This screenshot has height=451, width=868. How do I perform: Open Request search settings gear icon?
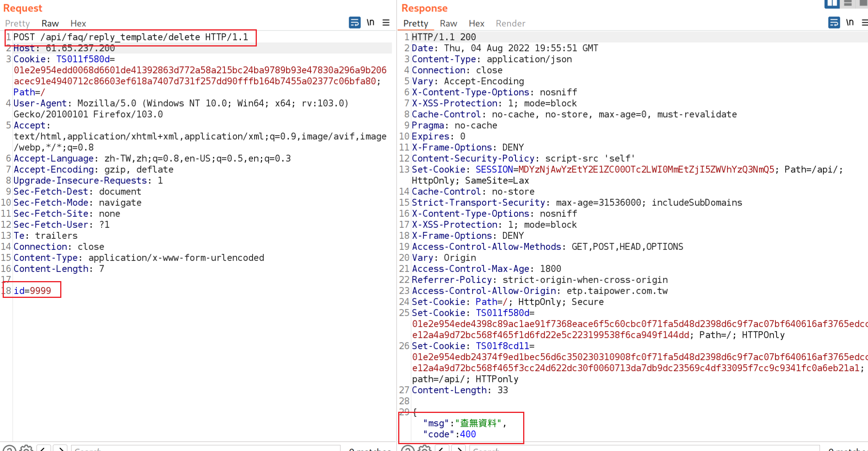click(x=26, y=448)
